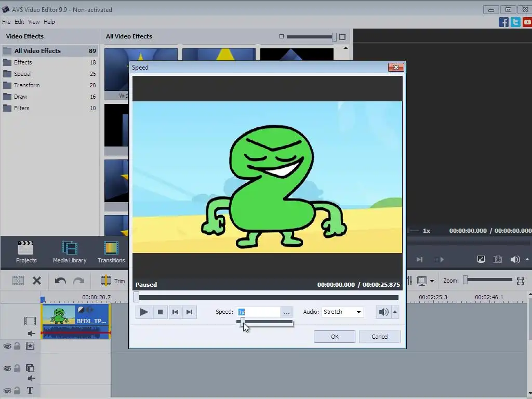The width and height of the screenshot is (532, 399).
Task: Toggle lock on video effects track
Action: (x=17, y=345)
